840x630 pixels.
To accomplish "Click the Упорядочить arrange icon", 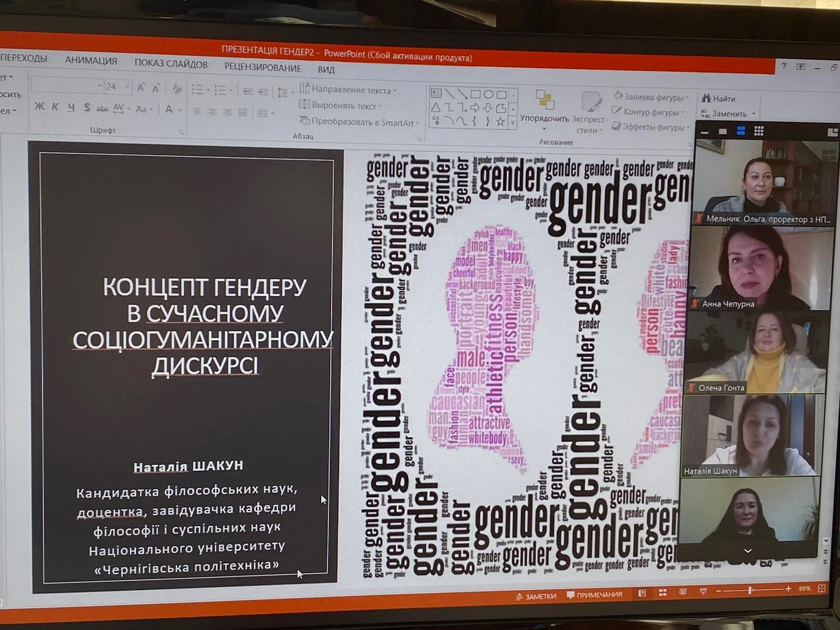I will coord(544,100).
